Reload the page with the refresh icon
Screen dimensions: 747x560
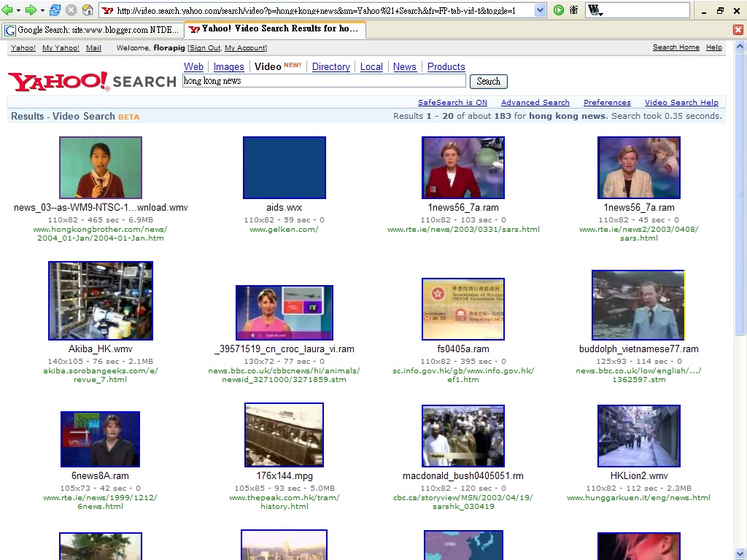(x=55, y=9)
